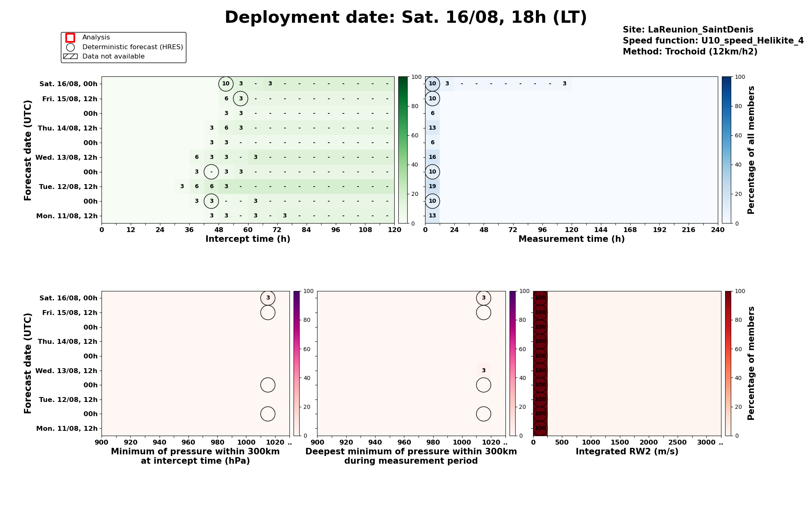This screenshot has height=508, width=812.
Task: Click uncircled 3 in Deepest minimum Wed. 13/08 row
Action: click(483, 370)
